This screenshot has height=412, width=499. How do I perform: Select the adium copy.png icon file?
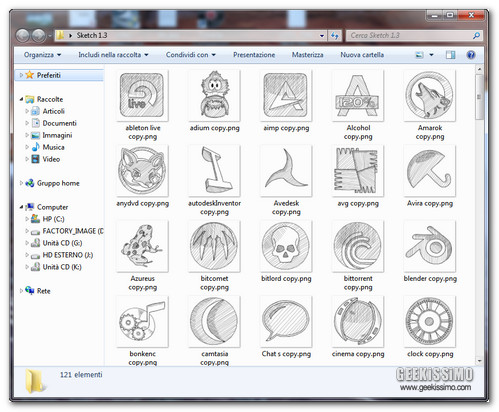click(214, 95)
